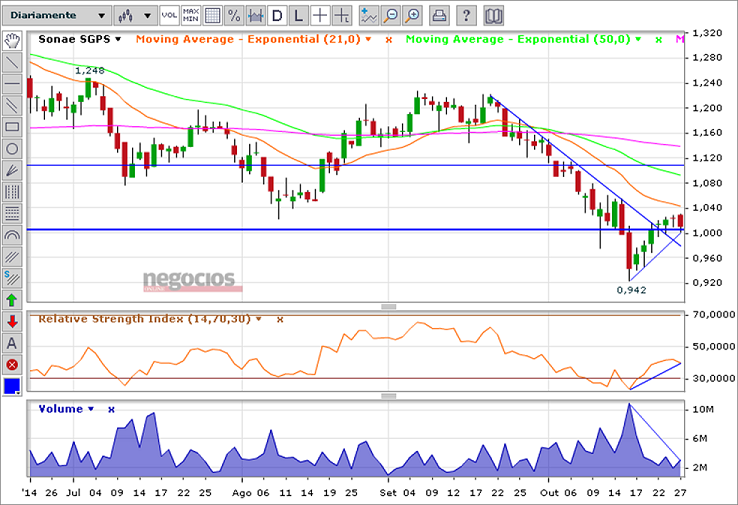Click the divider handle above Volume panel
738x505 pixels.
pyautogui.click(x=388, y=396)
